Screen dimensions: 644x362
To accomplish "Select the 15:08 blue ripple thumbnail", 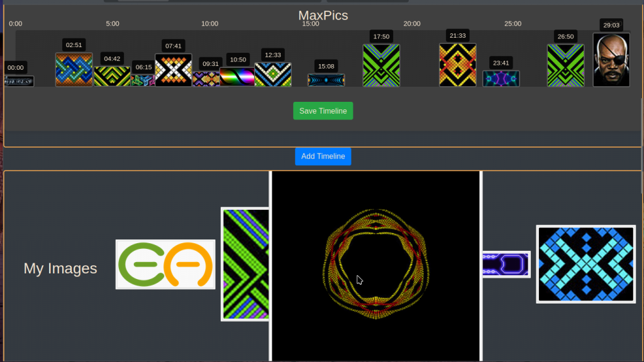I will coord(326,80).
